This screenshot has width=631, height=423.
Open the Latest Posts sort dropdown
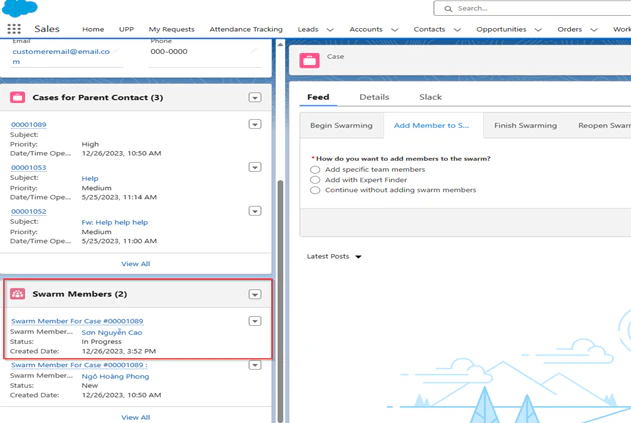[x=334, y=256]
